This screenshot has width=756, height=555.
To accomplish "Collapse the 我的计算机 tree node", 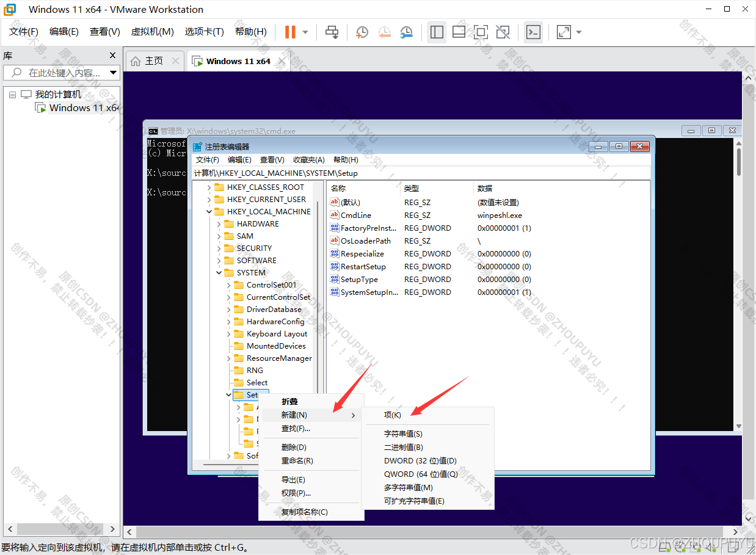I will [x=12, y=95].
